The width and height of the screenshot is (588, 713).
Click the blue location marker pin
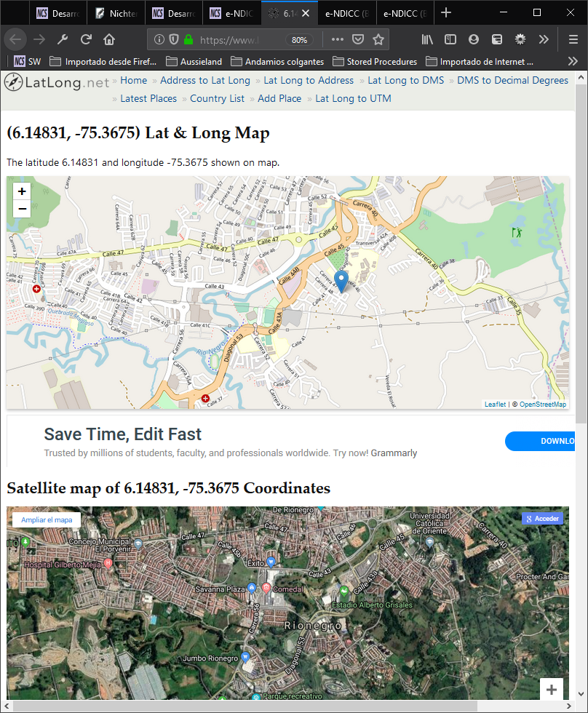tap(341, 281)
